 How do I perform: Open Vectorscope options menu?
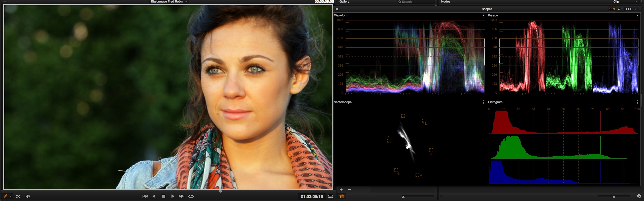pyautogui.click(x=483, y=102)
